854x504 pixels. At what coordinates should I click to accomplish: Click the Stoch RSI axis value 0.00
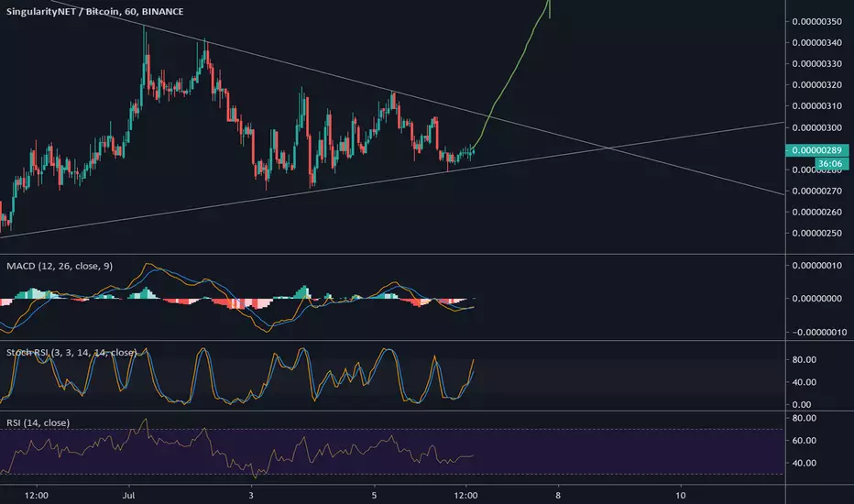click(802, 405)
